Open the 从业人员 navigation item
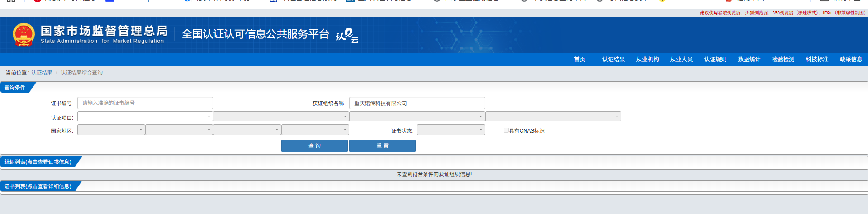The width and height of the screenshot is (868, 214). pyautogui.click(x=681, y=60)
